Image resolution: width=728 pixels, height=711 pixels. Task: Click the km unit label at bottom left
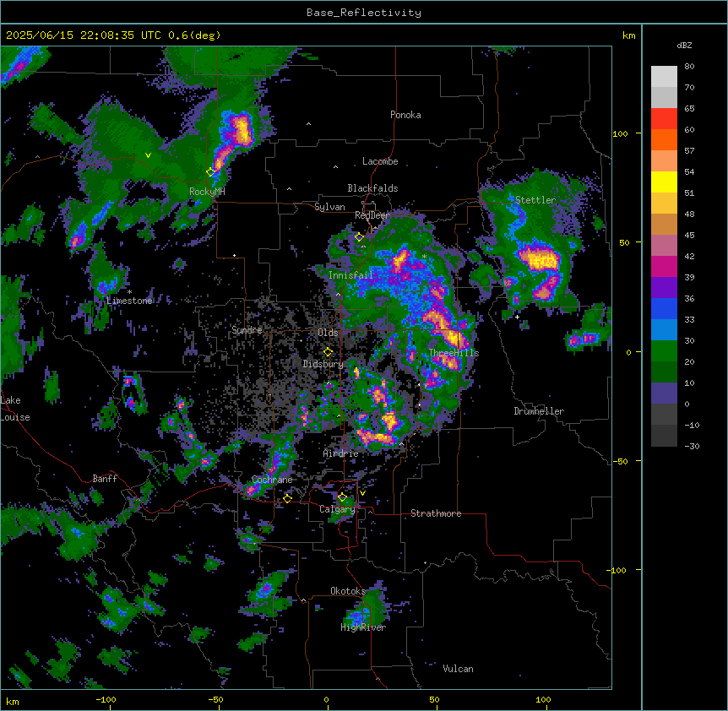click(13, 701)
